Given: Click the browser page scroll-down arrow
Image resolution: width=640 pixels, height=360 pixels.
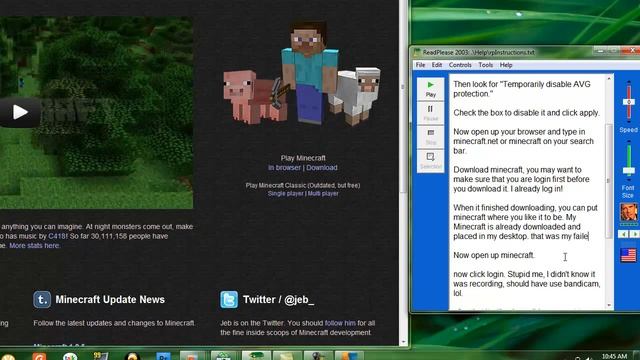Looking at the screenshot, I should coord(403,342).
